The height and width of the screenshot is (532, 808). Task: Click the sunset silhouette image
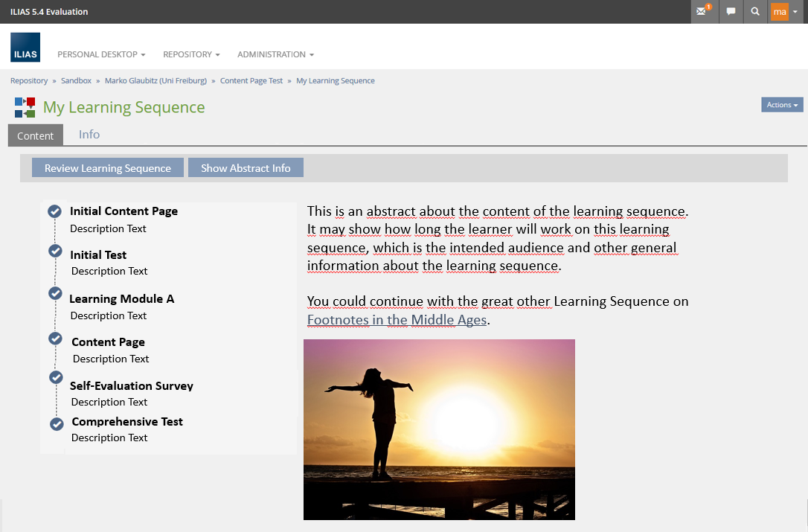[x=439, y=429]
